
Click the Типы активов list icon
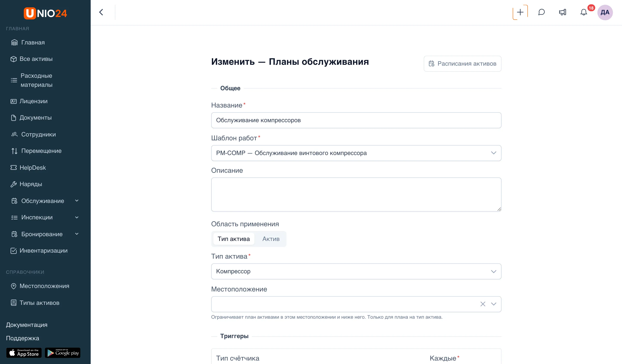(14, 303)
